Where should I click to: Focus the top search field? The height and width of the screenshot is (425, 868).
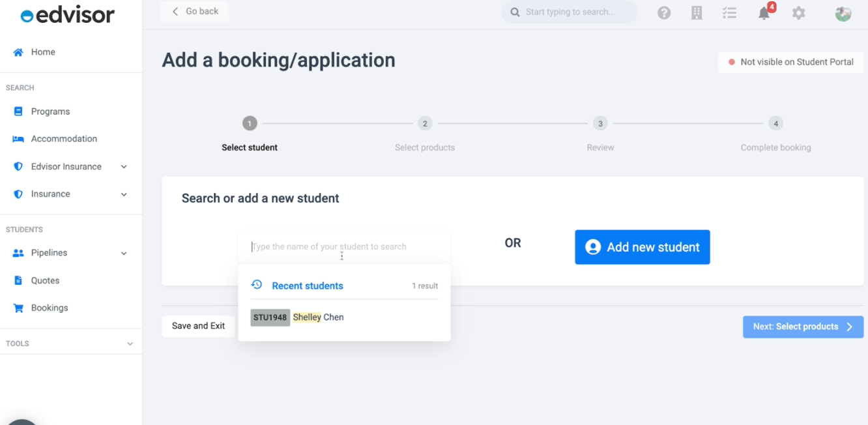point(570,12)
